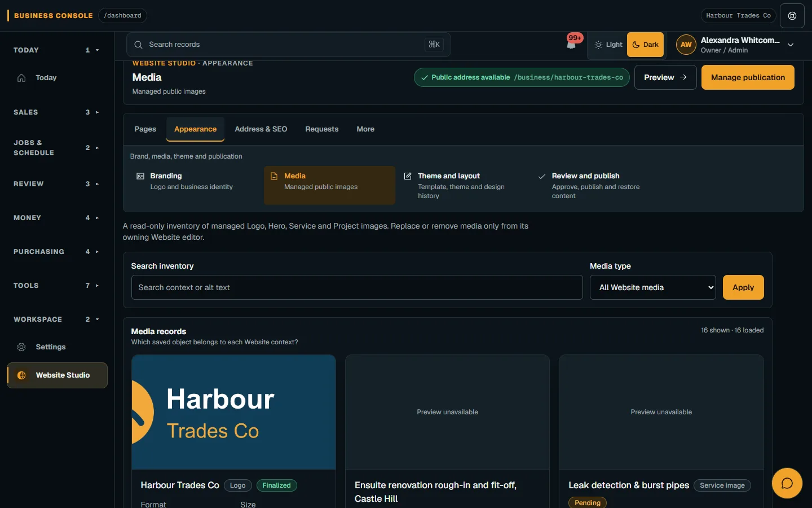Expand the PURCHASING sidebar section
Image resolution: width=812 pixels, height=508 pixels.
(x=57, y=252)
